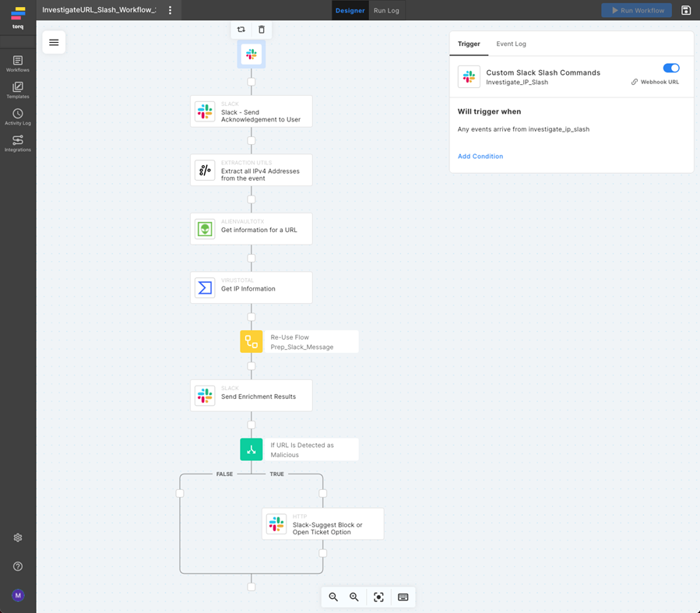Select the Slack trigger node
The width and height of the screenshot is (700, 613).
point(252,55)
